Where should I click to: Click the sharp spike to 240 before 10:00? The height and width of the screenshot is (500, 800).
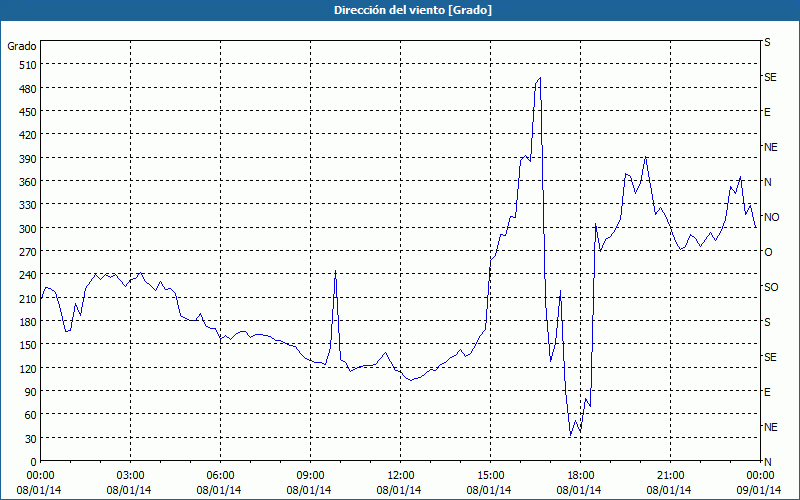(335, 270)
